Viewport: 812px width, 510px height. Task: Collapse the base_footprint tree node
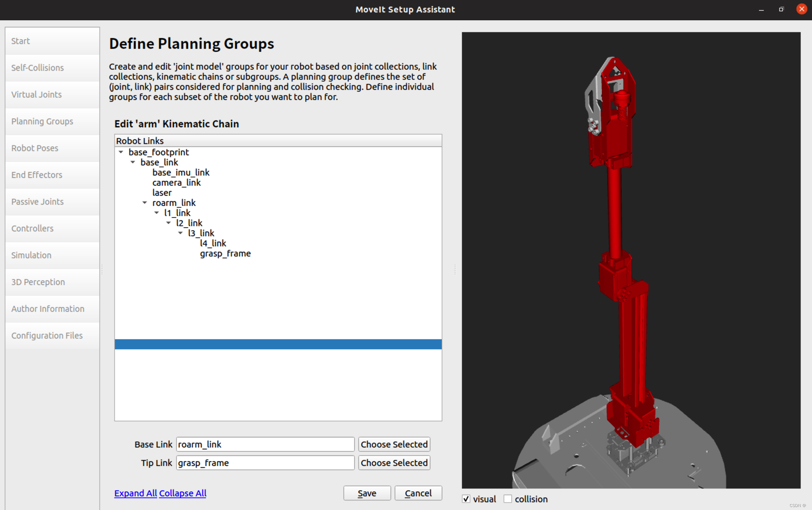(x=121, y=152)
